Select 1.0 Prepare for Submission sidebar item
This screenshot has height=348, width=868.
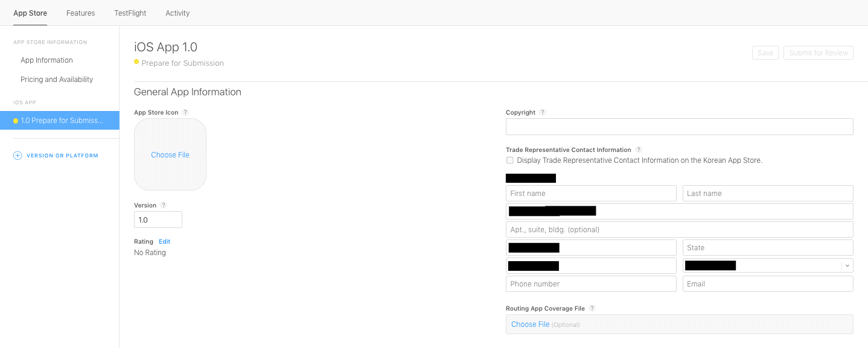(x=60, y=121)
